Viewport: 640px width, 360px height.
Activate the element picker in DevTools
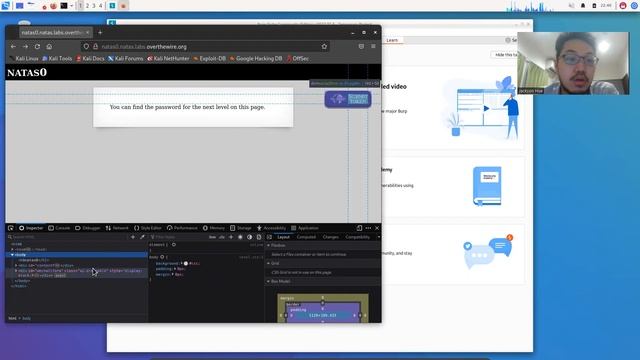11,228
